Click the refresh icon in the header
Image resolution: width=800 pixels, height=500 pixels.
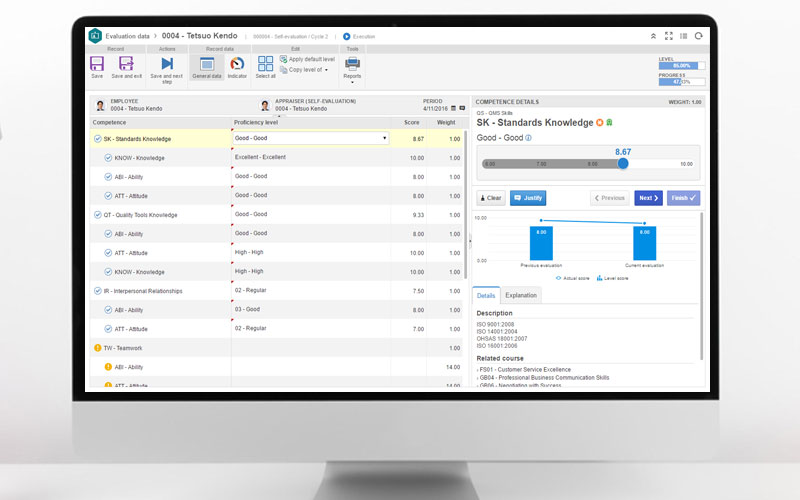(699, 36)
